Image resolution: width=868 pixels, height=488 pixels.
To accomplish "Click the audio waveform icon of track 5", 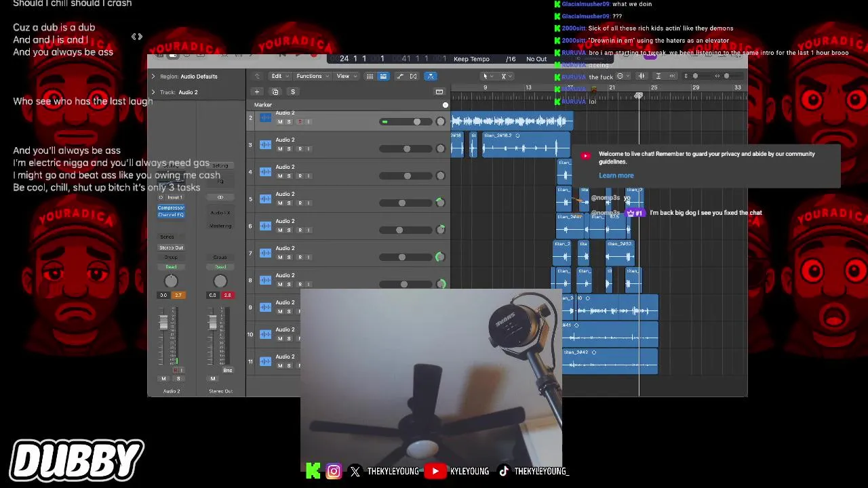I will (265, 199).
